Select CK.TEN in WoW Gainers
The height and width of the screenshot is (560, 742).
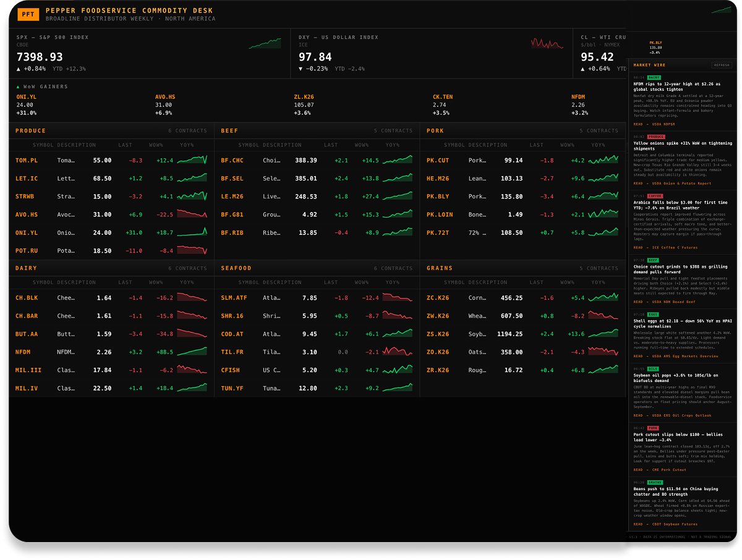[x=443, y=97]
